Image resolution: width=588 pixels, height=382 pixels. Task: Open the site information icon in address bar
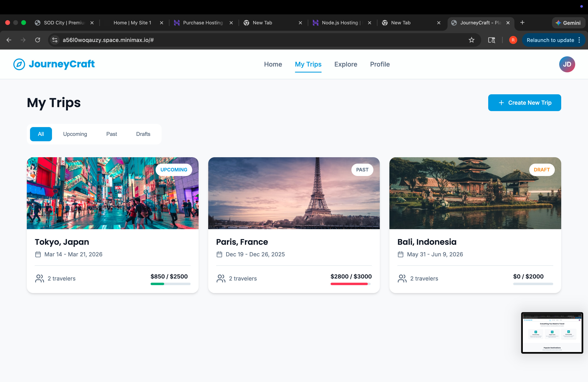[x=55, y=40]
